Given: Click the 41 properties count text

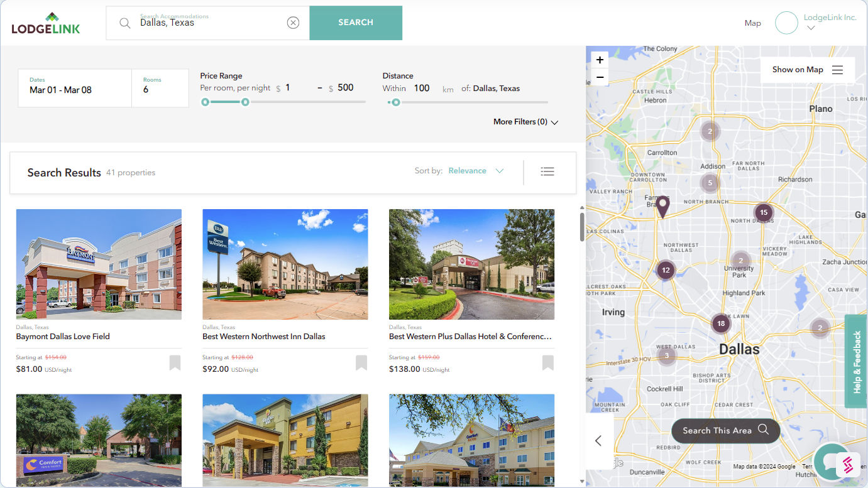Looking at the screenshot, I should (131, 173).
